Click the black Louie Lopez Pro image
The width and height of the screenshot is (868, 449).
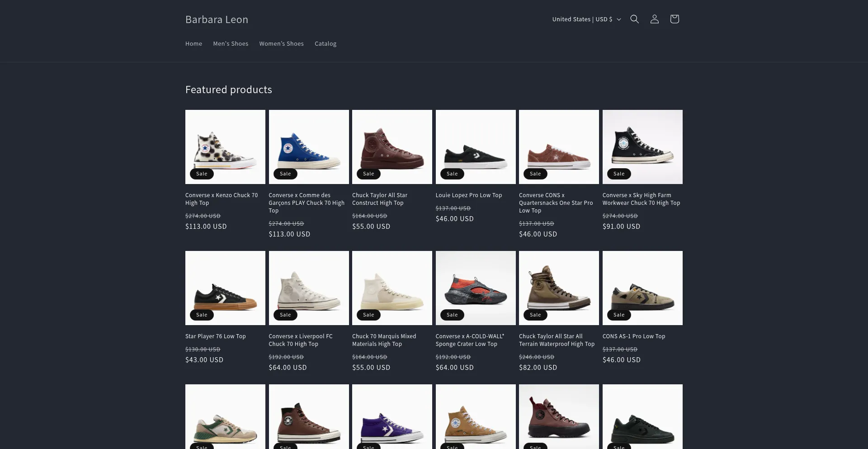click(476, 147)
